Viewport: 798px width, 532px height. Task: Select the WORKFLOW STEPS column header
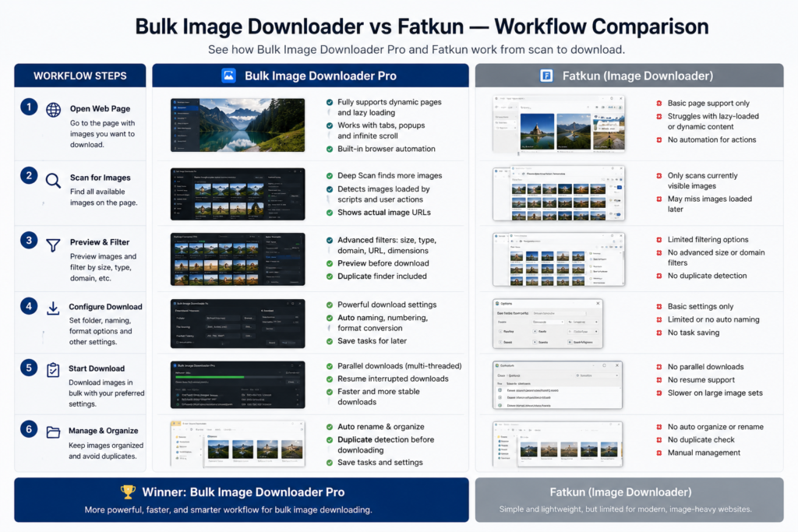[x=80, y=76]
